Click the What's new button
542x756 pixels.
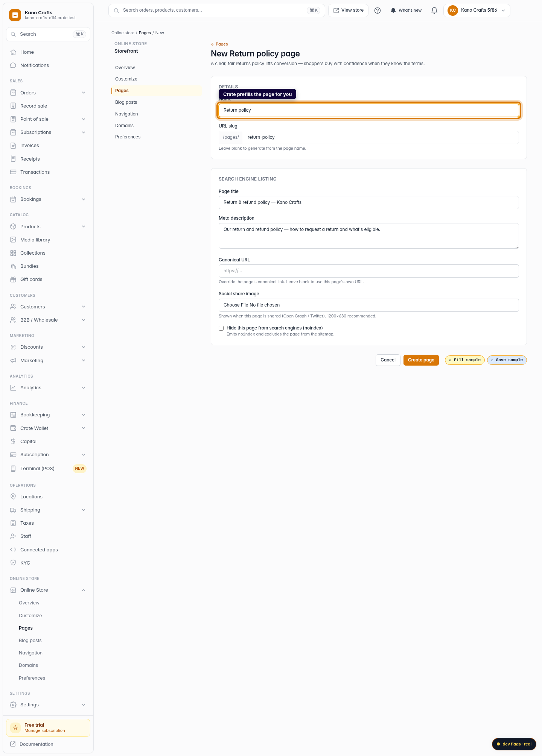point(406,11)
